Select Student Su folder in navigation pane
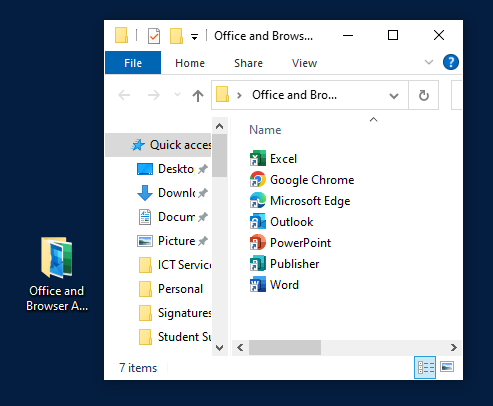 [x=175, y=337]
